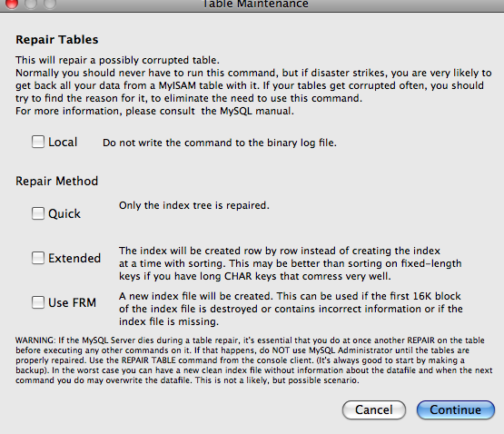Click the Extended description about CHAR keys
This screenshot has height=434, width=504.
[x=291, y=263]
